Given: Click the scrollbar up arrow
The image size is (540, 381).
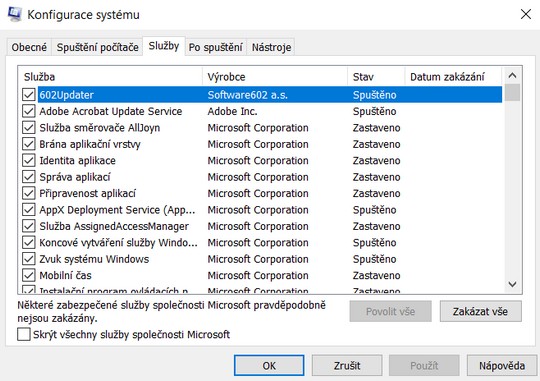Looking at the screenshot, I should (512, 75).
